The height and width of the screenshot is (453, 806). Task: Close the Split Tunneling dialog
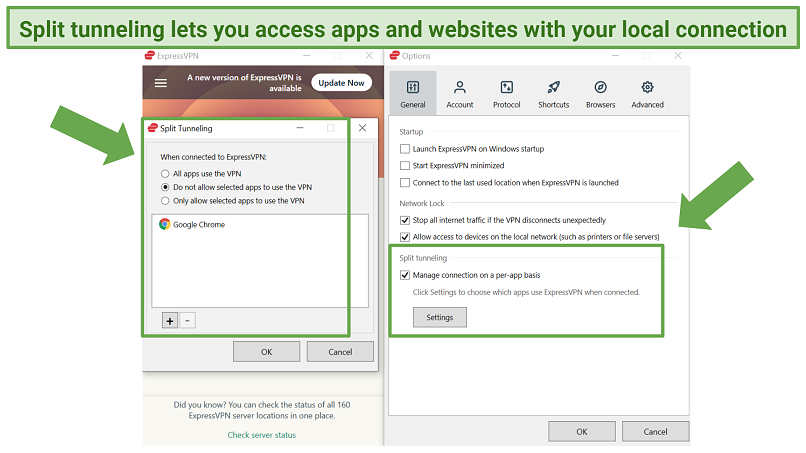(x=362, y=128)
